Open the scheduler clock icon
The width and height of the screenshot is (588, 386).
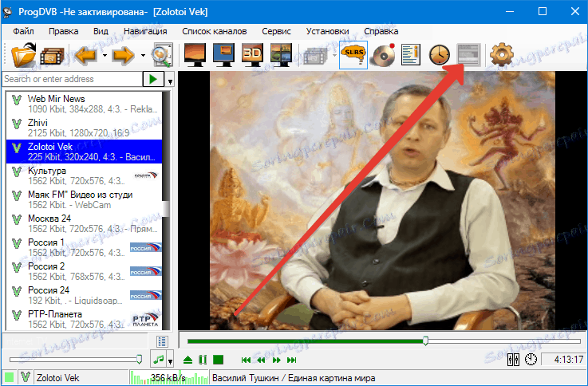(x=439, y=55)
